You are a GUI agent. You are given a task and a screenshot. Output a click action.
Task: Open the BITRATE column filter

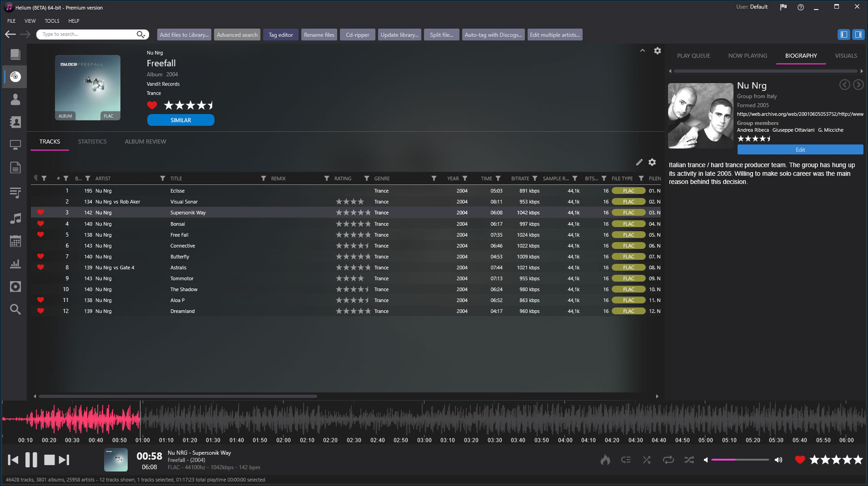click(x=535, y=179)
